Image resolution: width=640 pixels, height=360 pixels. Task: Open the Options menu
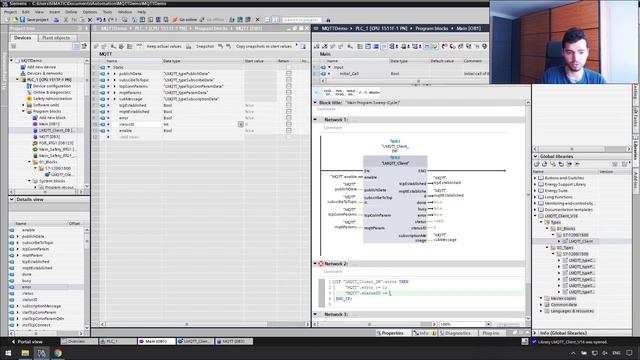pyautogui.click(x=90, y=12)
